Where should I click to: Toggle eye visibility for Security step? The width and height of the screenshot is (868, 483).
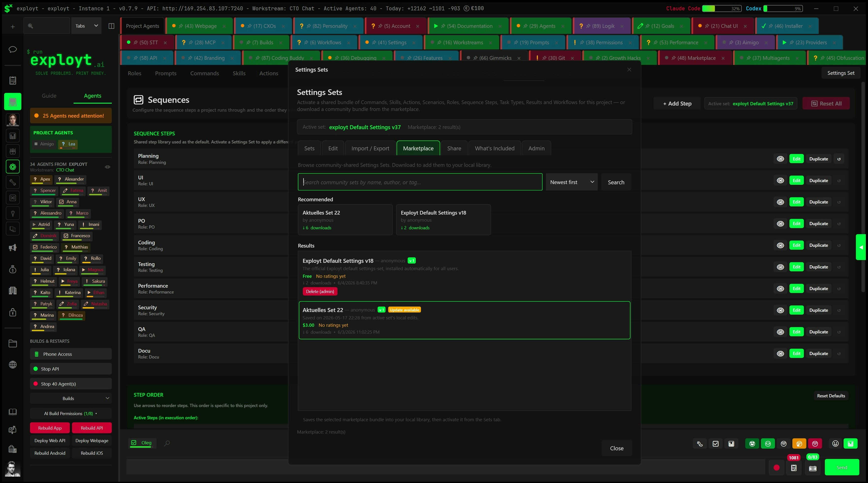[x=780, y=310]
